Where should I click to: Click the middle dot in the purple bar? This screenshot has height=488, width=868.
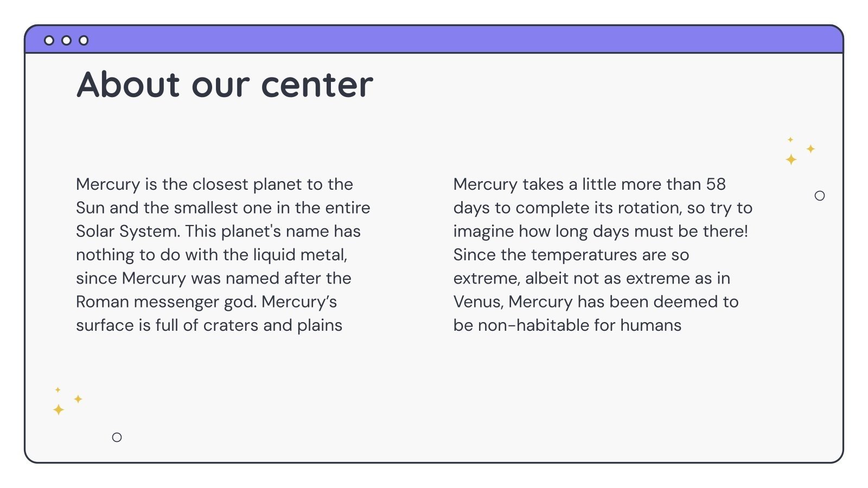pos(66,40)
